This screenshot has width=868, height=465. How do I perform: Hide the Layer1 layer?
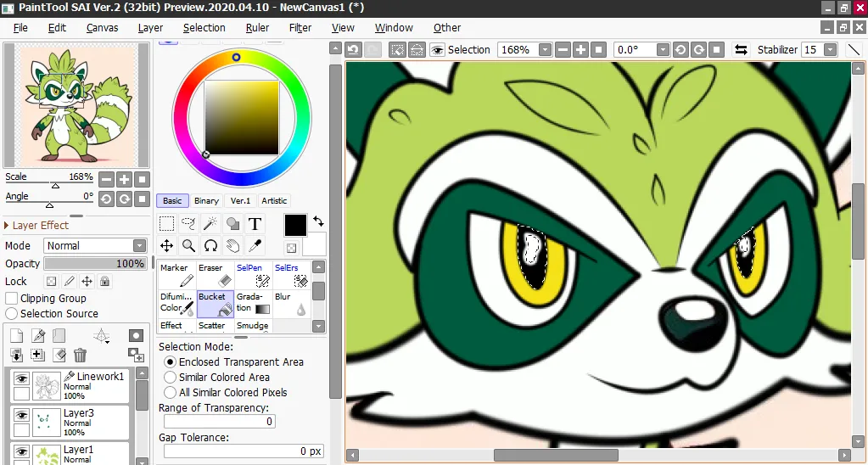[21, 451]
